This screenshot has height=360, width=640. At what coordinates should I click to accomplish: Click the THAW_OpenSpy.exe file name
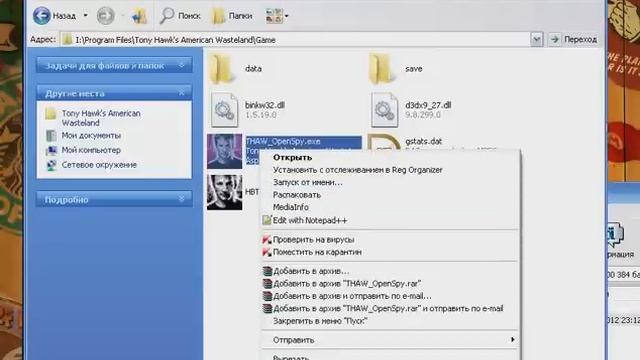click(283, 142)
